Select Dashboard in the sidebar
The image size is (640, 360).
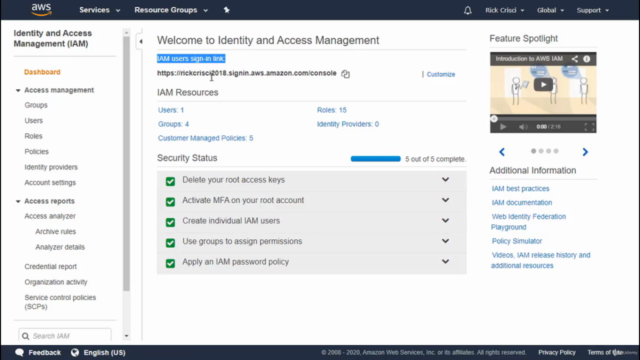(x=42, y=72)
